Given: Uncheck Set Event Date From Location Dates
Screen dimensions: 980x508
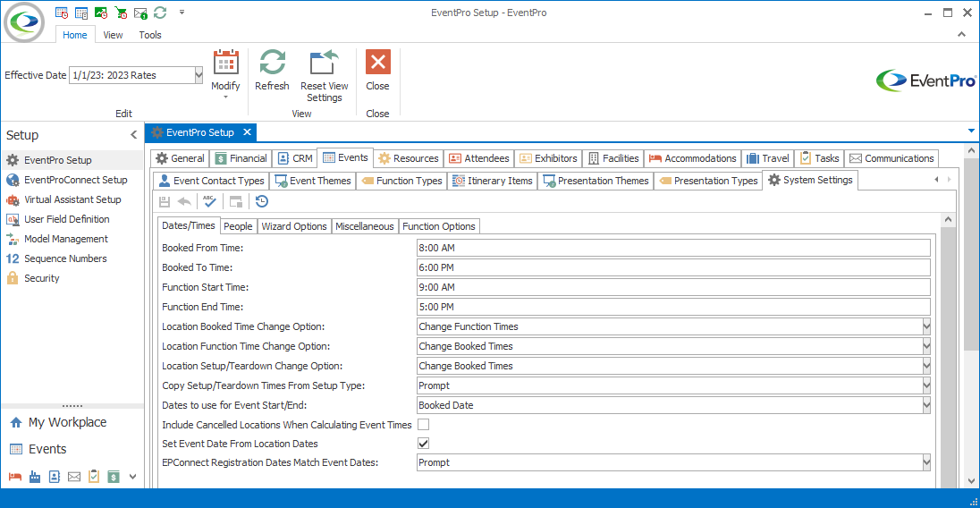Looking at the screenshot, I should [423, 444].
